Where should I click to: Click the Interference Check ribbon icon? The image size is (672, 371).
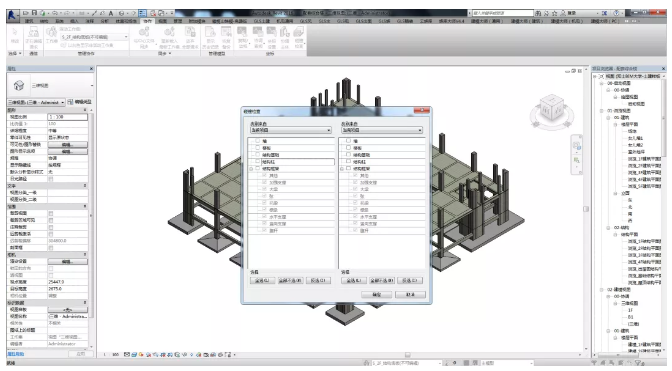coord(299,37)
